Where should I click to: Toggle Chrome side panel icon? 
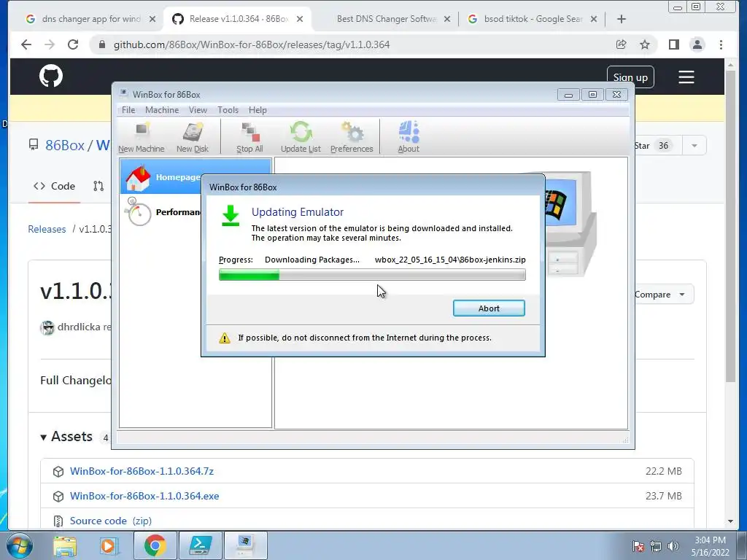(673, 44)
